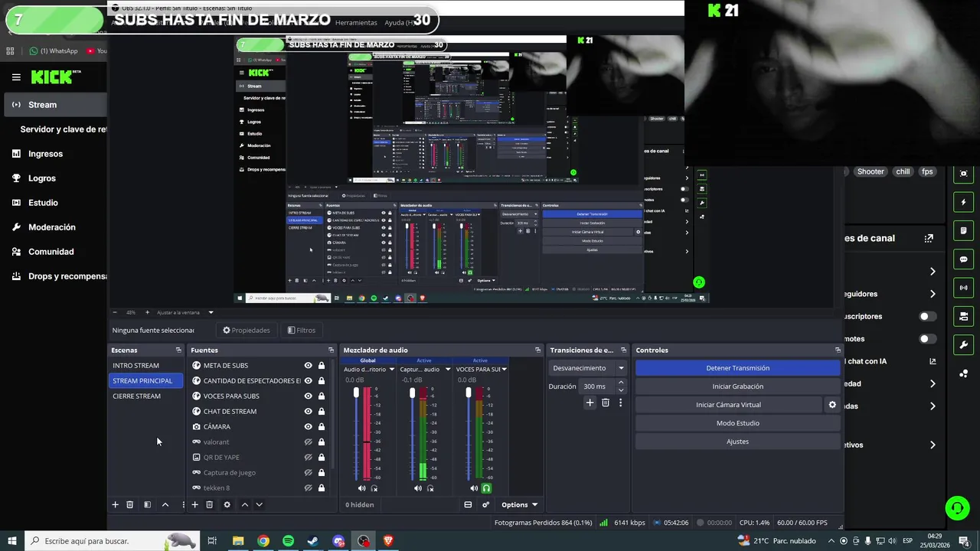Toggle the Kick emotes switch

927,339
